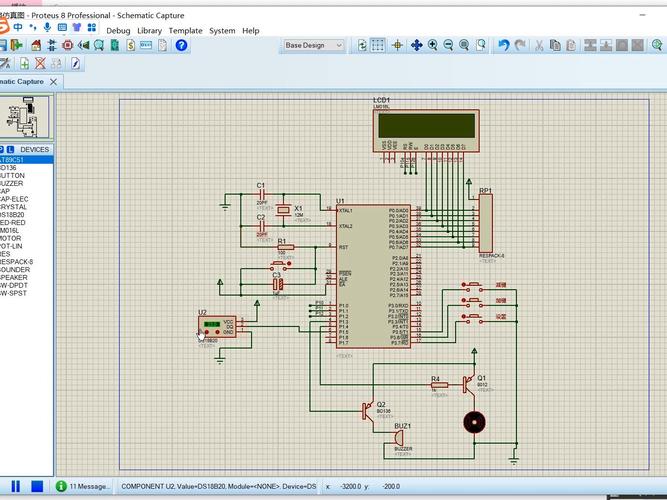Open the Base Design variant dropdown

pos(314,45)
